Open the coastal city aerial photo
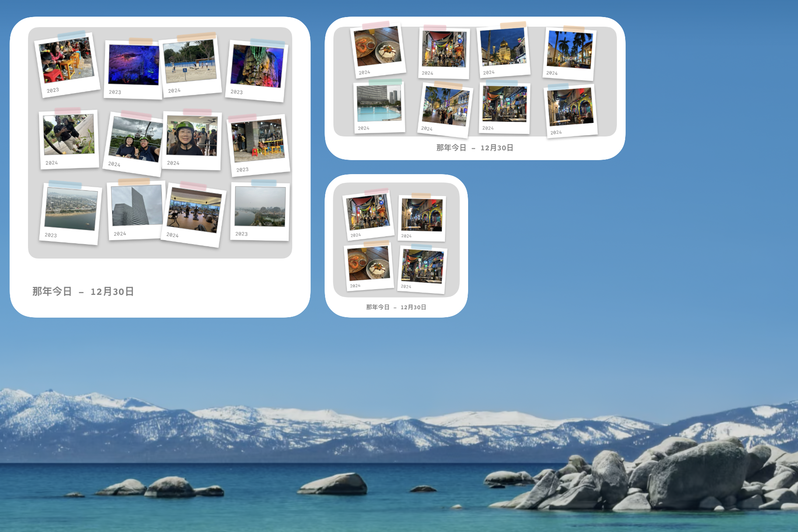 coord(70,209)
